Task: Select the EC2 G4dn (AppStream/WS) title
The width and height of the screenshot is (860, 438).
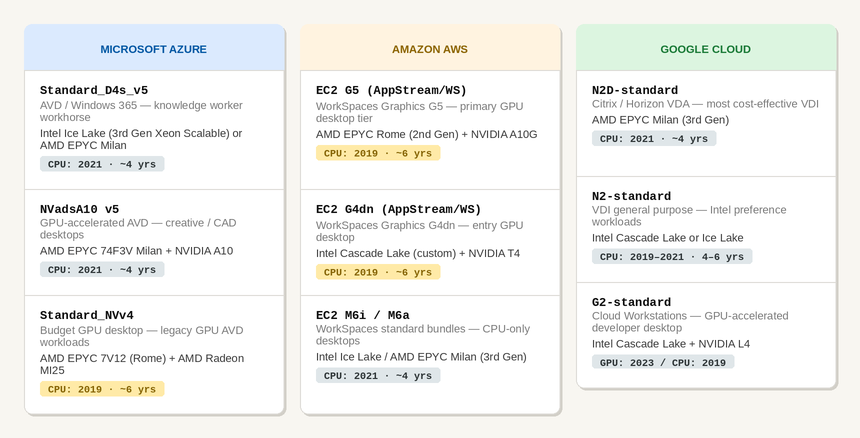Action: pyautogui.click(x=398, y=209)
